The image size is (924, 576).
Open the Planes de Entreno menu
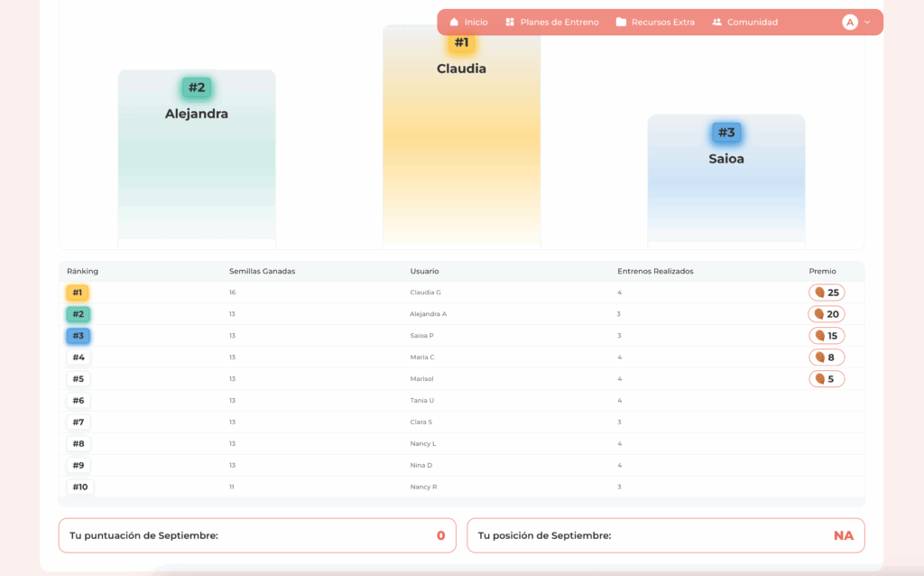pos(559,23)
